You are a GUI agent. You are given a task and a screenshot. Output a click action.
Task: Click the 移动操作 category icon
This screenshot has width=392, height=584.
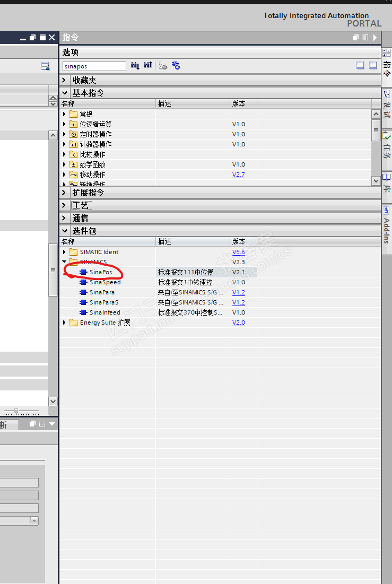tap(73, 175)
